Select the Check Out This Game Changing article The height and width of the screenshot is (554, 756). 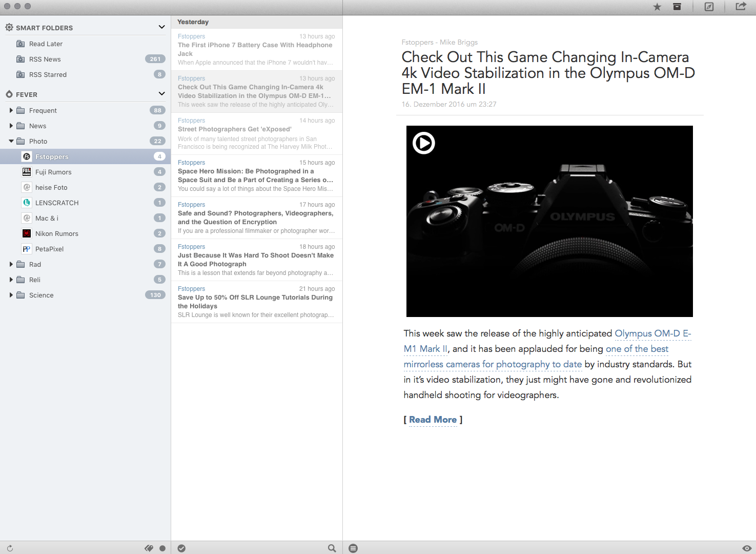[257, 91]
